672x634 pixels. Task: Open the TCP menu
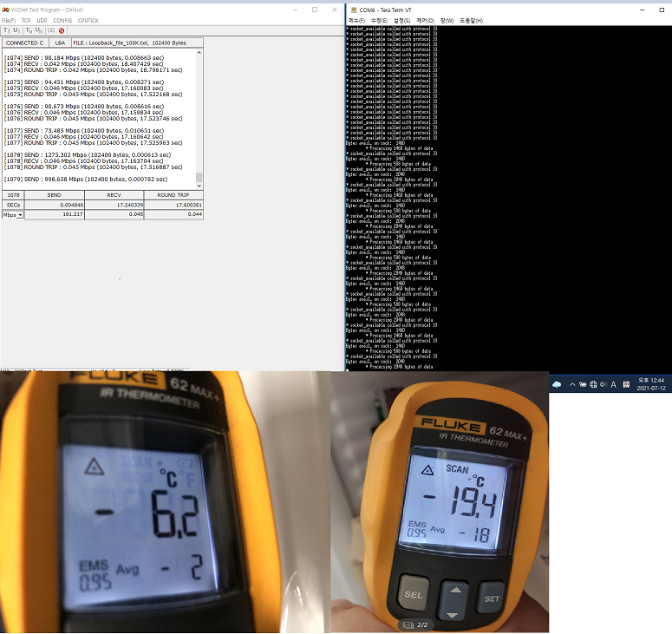point(26,21)
